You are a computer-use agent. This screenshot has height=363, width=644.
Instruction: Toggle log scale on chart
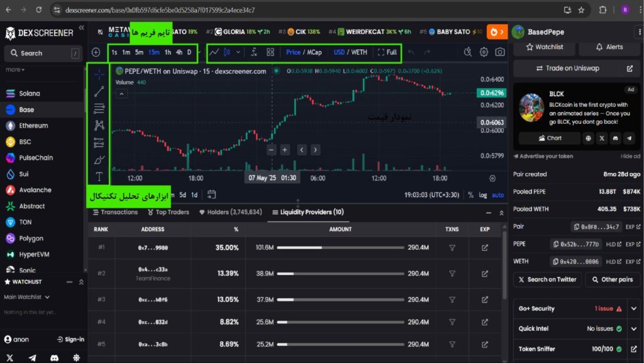tap(483, 195)
